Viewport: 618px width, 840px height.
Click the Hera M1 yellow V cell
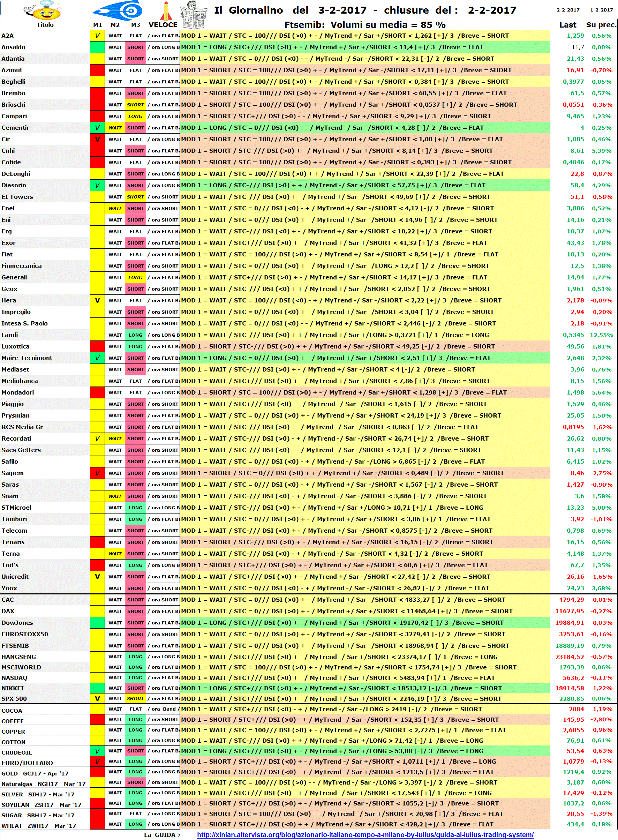pyautogui.click(x=97, y=300)
